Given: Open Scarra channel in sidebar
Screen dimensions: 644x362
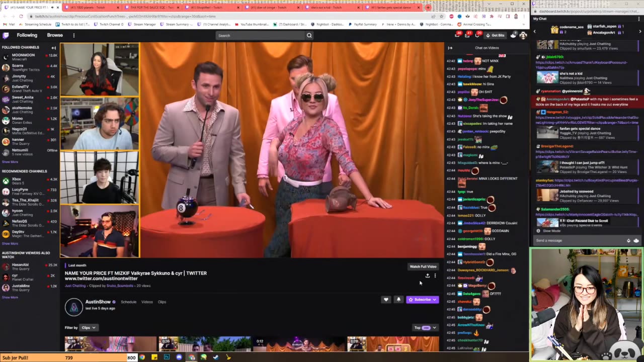Looking at the screenshot, I should tap(29, 67).
